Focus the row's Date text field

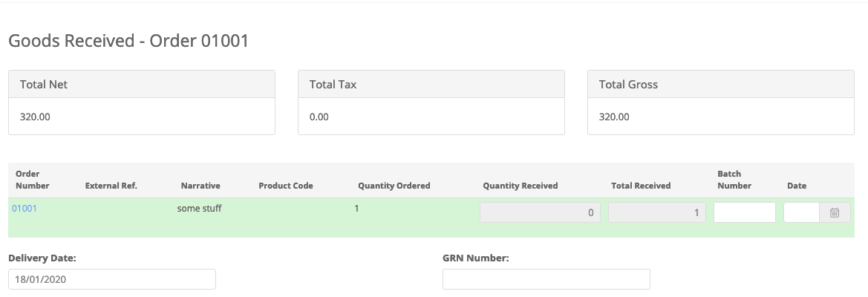tap(802, 212)
